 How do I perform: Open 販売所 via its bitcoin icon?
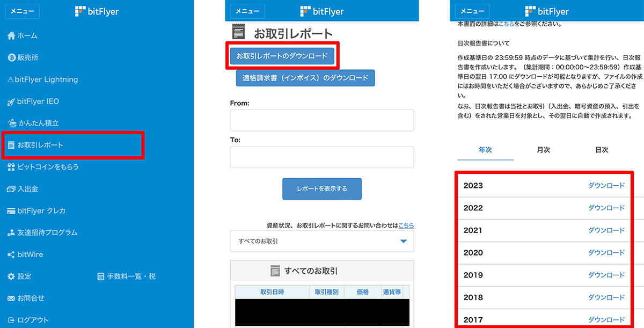tap(11, 57)
